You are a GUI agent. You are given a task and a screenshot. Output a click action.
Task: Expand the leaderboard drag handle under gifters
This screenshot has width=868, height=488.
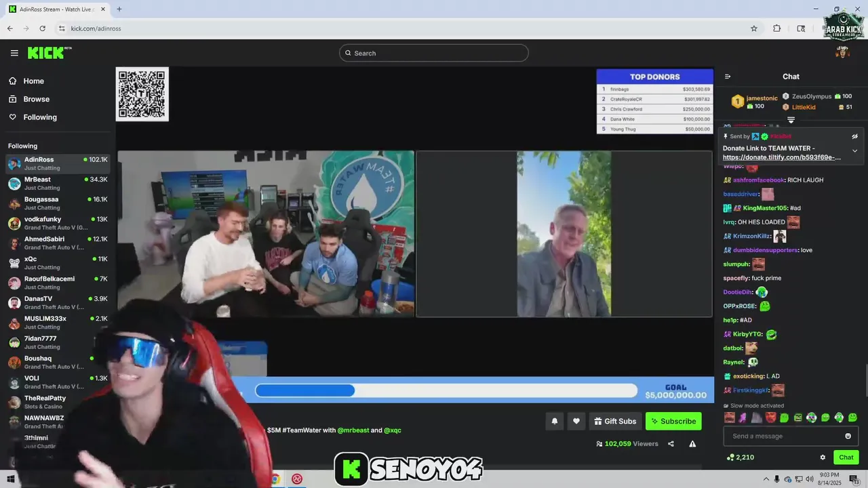791,120
